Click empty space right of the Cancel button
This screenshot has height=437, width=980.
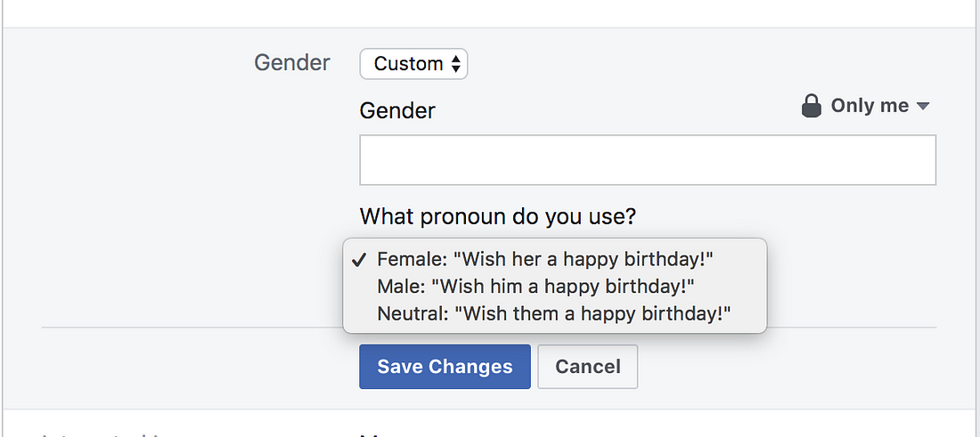coord(784,367)
